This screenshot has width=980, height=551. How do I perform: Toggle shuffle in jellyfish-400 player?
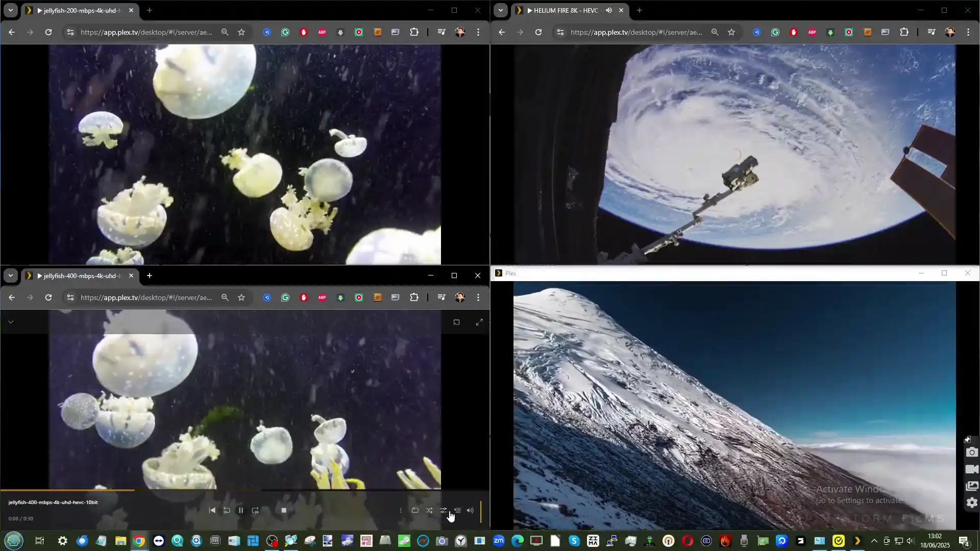pyautogui.click(x=429, y=510)
